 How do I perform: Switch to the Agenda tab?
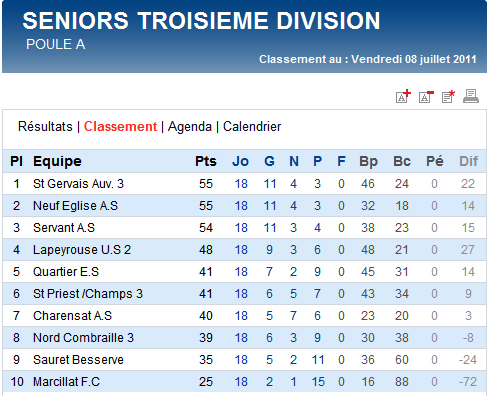click(x=190, y=127)
